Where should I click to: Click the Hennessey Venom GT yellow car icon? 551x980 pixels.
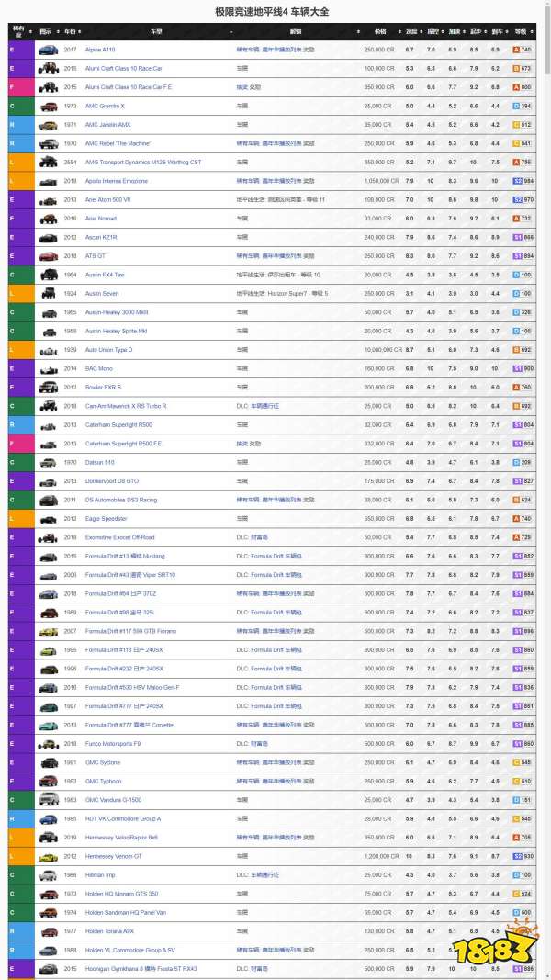click(48, 856)
